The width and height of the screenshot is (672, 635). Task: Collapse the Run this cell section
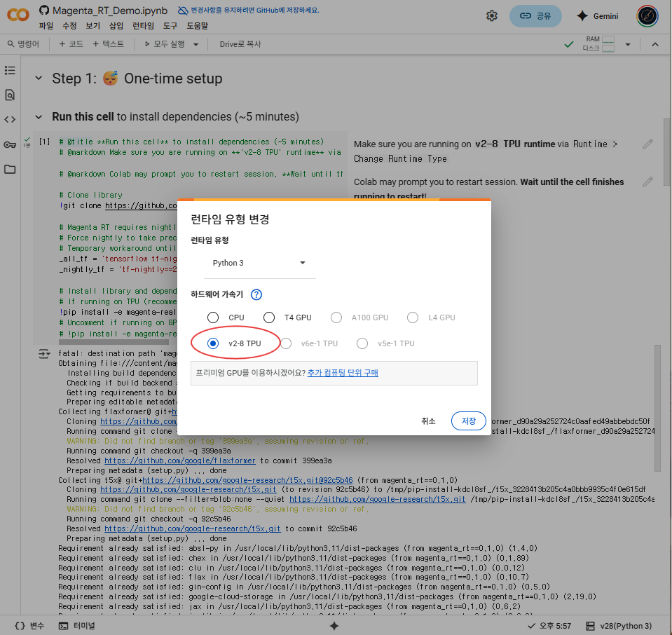pyautogui.click(x=39, y=116)
